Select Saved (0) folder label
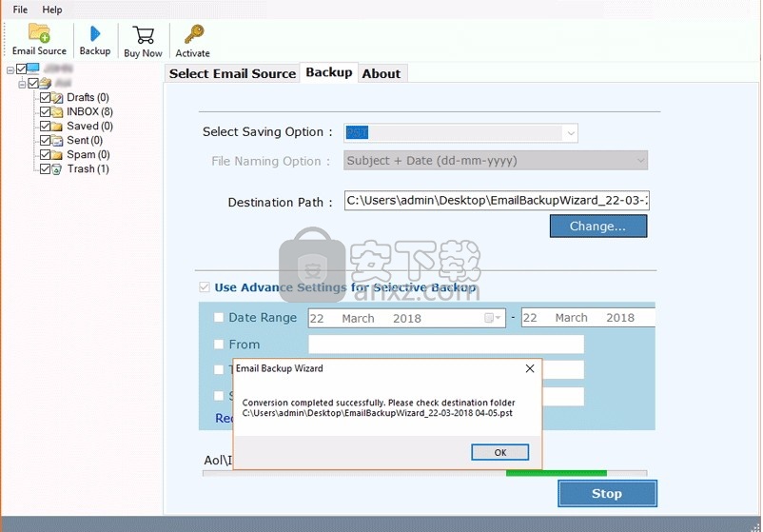Viewport: 763px width, 532px height. [x=89, y=126]
